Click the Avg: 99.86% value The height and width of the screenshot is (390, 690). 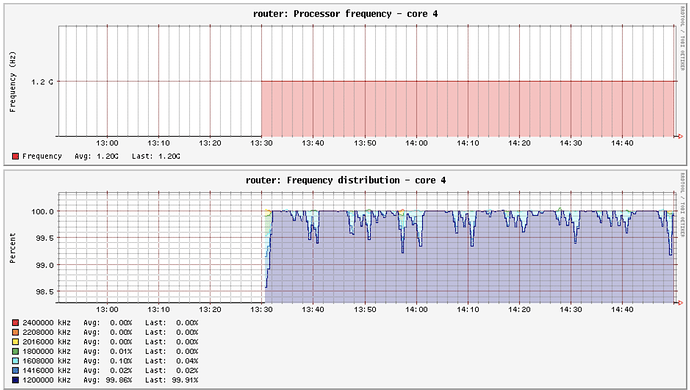tap(108, 380)
